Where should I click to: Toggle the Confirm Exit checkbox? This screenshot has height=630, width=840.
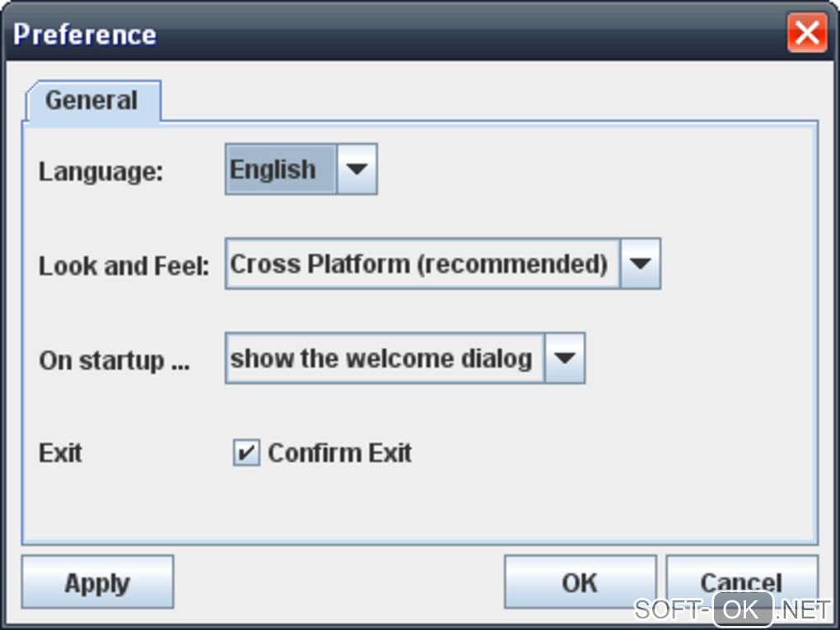245,453
